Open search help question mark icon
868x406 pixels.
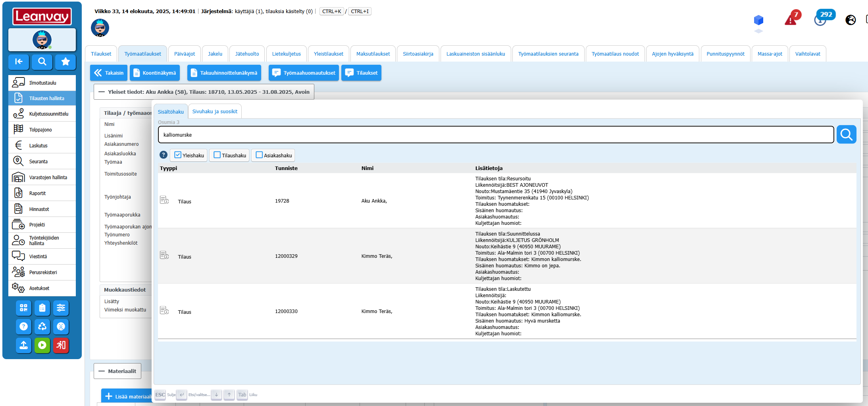coord(163,155)
